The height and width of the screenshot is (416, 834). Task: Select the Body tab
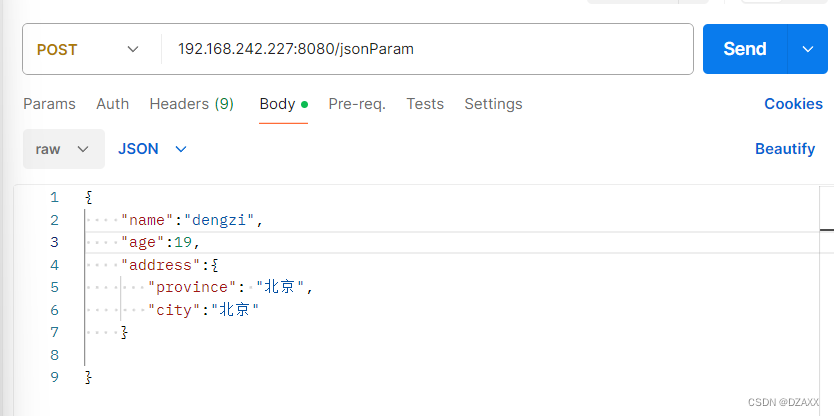[x=283, y=104]
